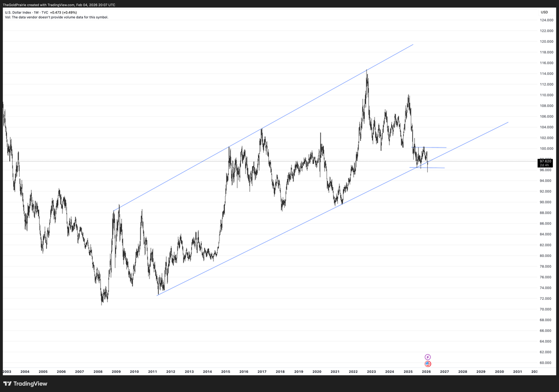Click the volume data vendor notice
This screenshot has height=392, width=559.
56,17
